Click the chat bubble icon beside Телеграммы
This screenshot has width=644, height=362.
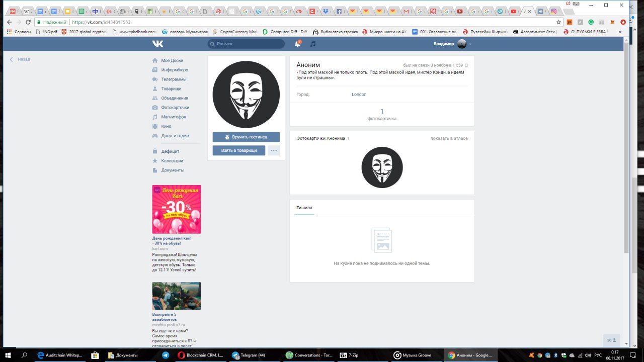(x=155, y=79)
